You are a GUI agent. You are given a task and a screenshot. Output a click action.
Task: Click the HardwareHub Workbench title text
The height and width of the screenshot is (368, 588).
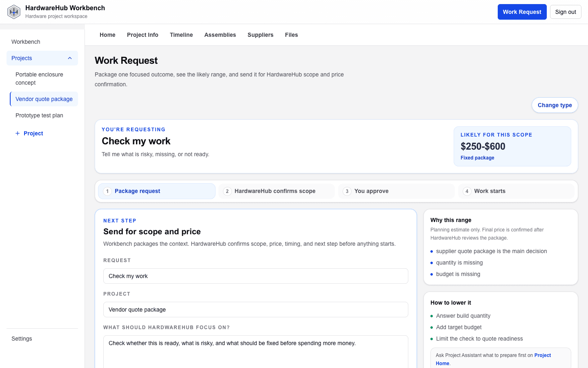(65, 8)
